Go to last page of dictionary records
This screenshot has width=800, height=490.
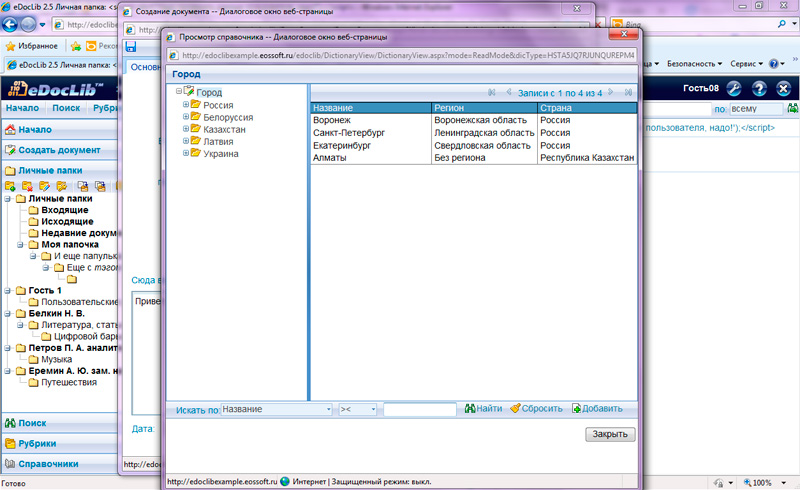pos(628,92)
